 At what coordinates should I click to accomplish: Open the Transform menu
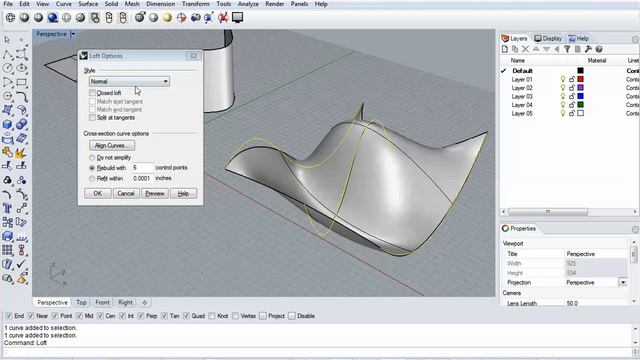196,4
